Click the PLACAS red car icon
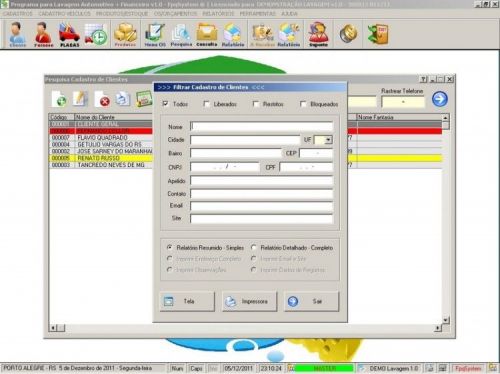500x374 pixels. point(69,34)
